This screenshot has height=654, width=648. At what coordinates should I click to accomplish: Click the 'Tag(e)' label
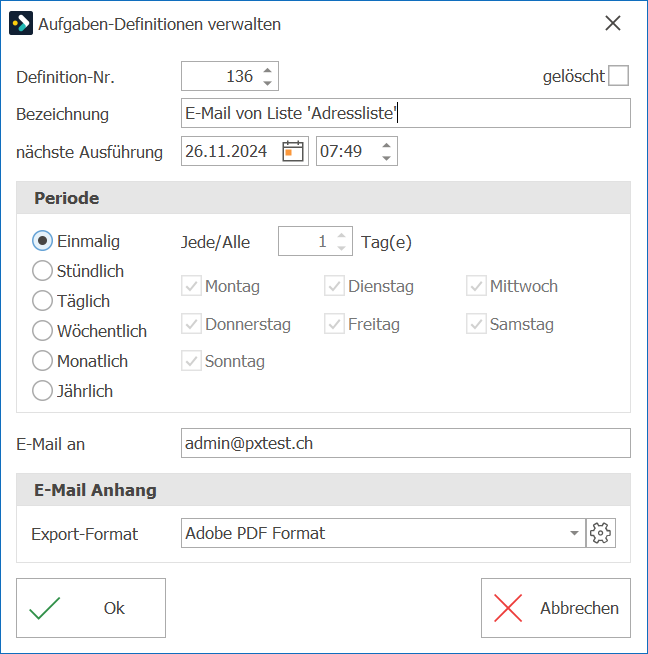[x=386, y=242]
